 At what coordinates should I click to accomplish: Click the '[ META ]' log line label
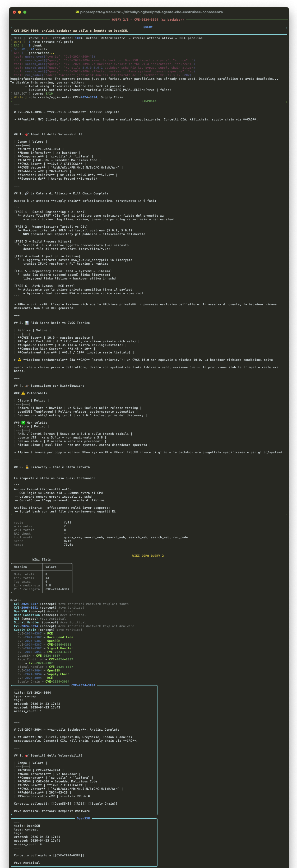17,38
